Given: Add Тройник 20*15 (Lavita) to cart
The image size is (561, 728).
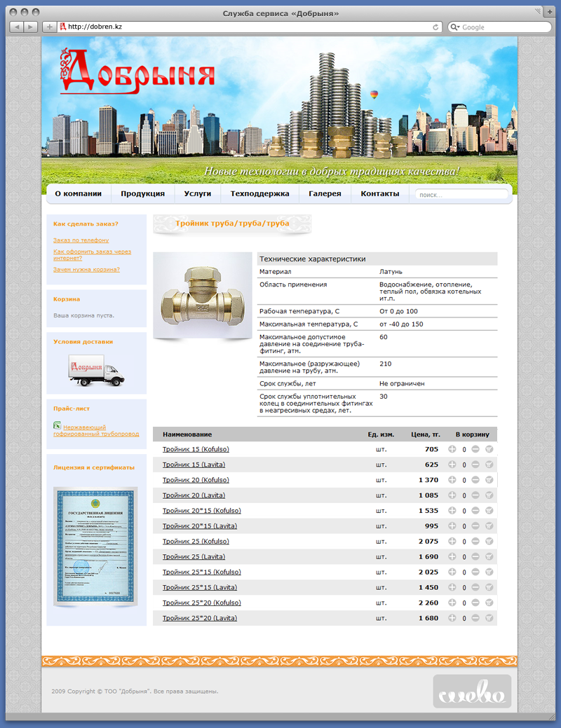Looking at the screenshot, I should [x=489, y=526].
